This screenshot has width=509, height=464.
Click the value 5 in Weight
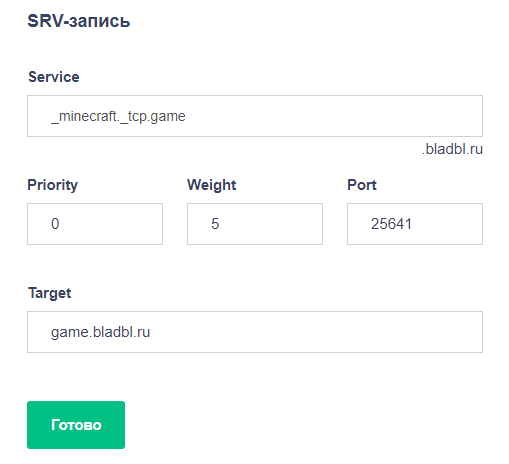[x=215, y=224]
